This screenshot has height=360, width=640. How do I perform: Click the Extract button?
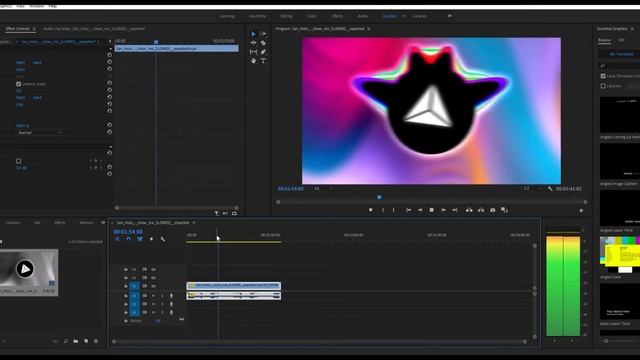pos(481,210)
